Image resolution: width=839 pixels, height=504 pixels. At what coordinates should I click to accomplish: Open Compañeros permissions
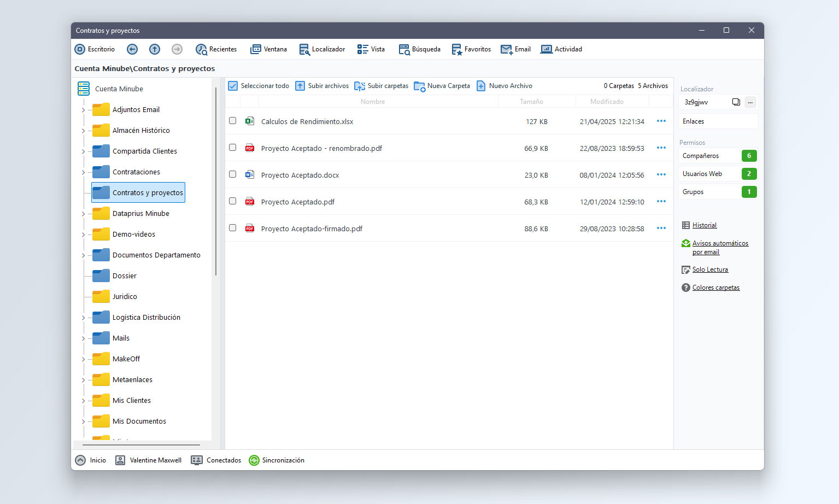point(718,156)
